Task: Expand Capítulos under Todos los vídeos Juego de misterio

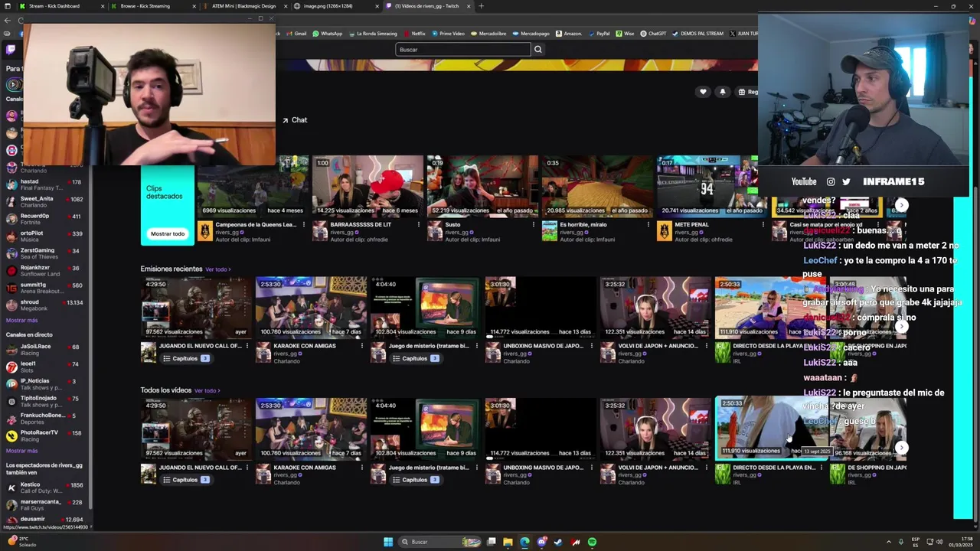Action: click(x=416, y=480)
